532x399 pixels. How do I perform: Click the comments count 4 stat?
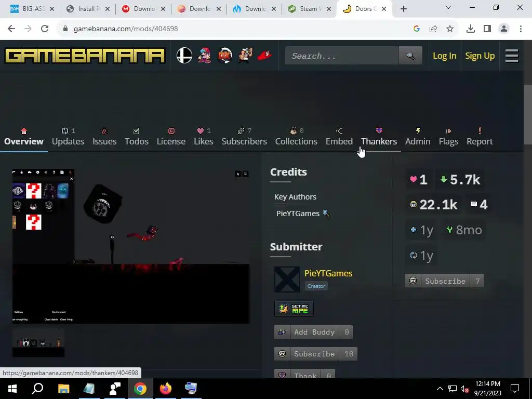pos(478,205)
